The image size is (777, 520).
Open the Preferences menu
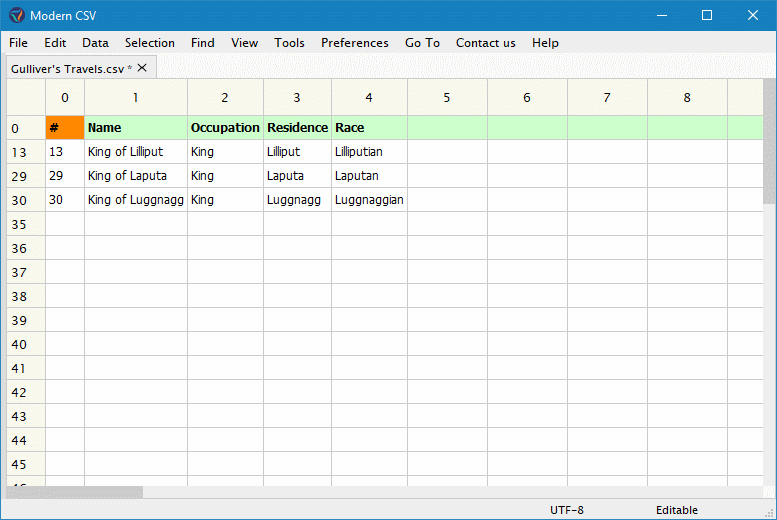(x=355, y=43)
